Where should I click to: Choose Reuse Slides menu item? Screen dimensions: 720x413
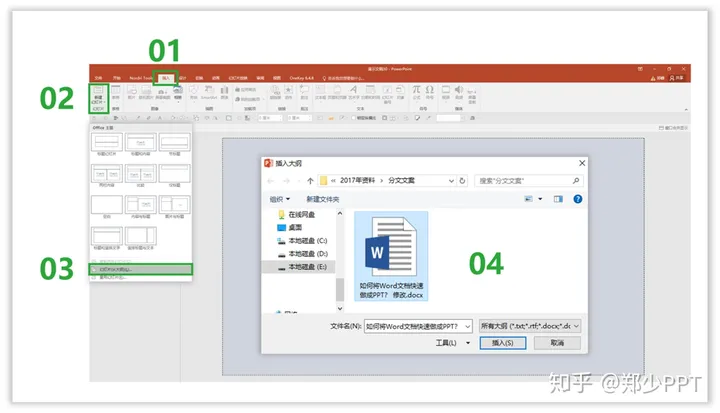[141, 277]
